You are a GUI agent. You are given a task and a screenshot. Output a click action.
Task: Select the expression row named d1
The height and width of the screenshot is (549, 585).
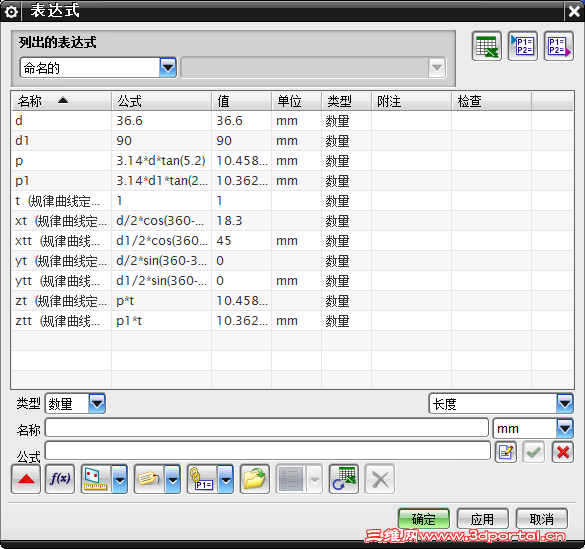[292, 141]
